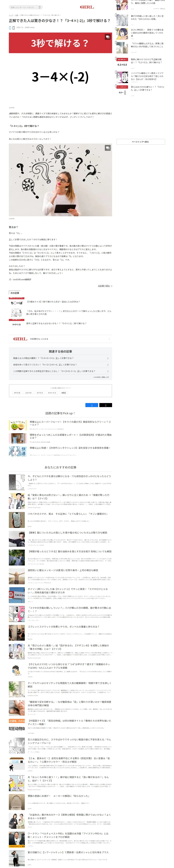Click the search icon inside the search box
Viewport: 174px width, 868px height.
[40, 7]
